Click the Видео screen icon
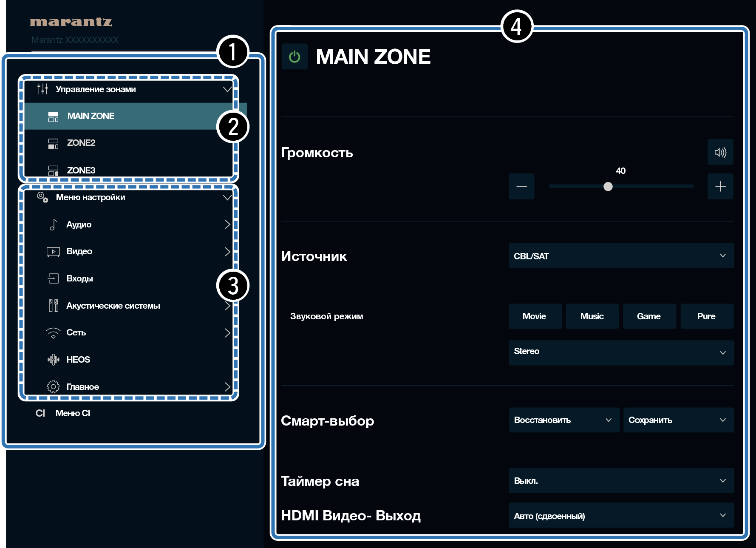 53,252
